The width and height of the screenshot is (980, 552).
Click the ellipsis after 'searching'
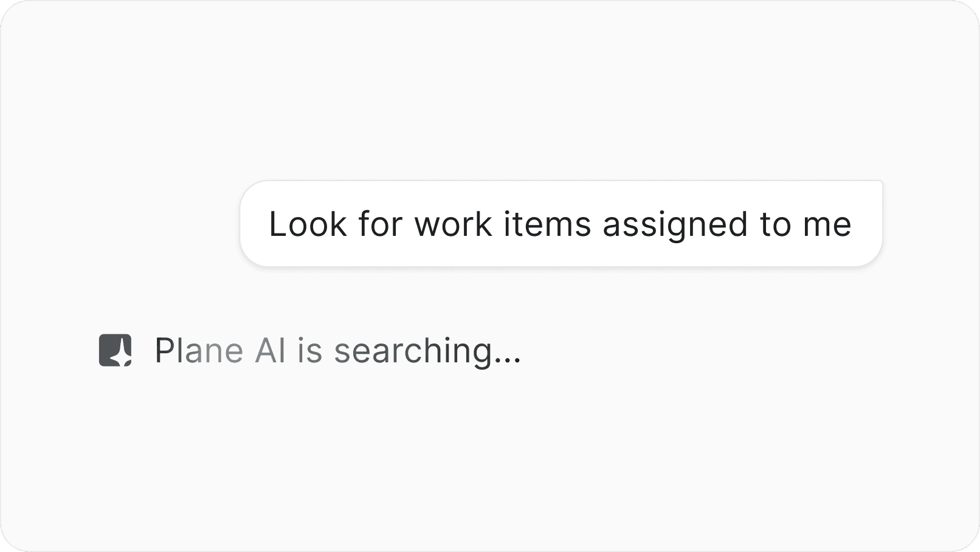click(506, 359)
